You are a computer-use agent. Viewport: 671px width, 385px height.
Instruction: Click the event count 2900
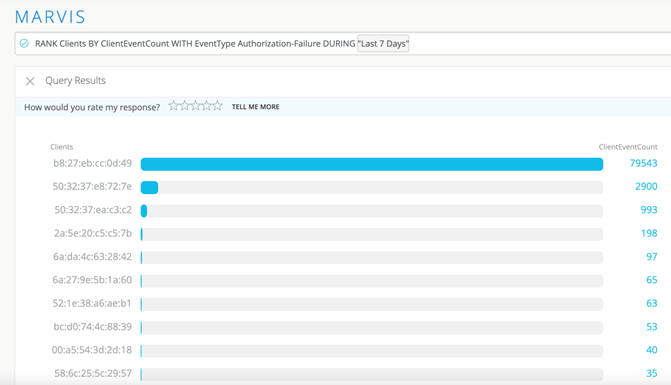(x=646, y=187)
